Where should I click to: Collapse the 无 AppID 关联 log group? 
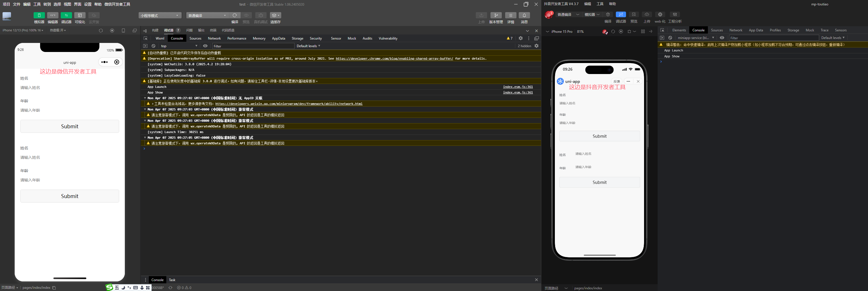145,98
